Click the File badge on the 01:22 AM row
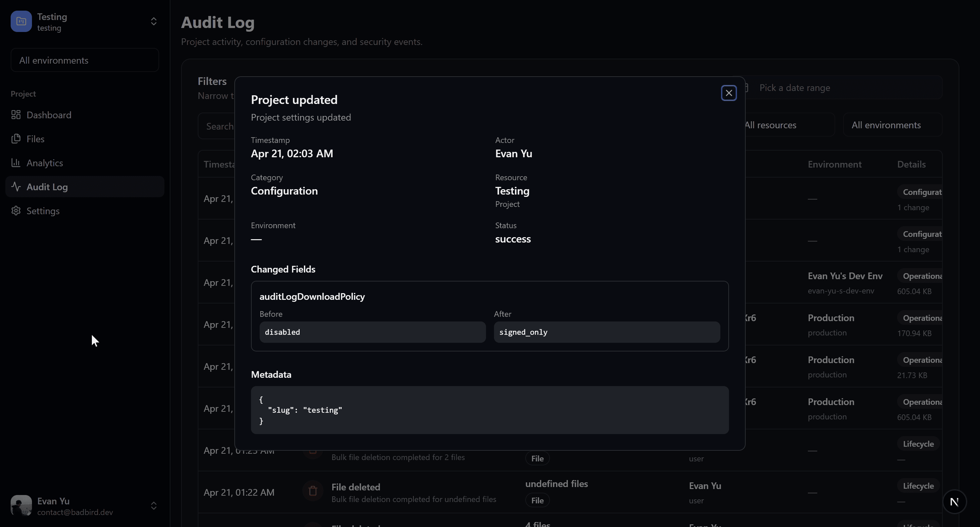 pyautogui.click(x=537, y=500)
